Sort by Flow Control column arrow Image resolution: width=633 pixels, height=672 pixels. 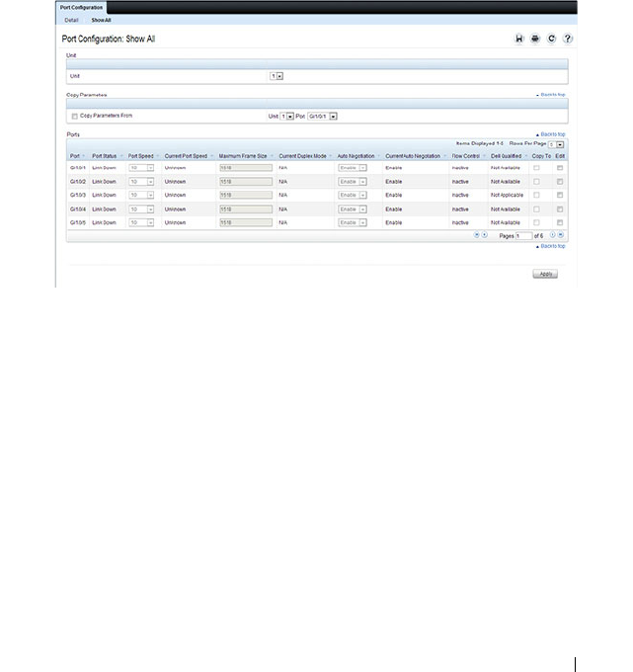click(484, 156)
